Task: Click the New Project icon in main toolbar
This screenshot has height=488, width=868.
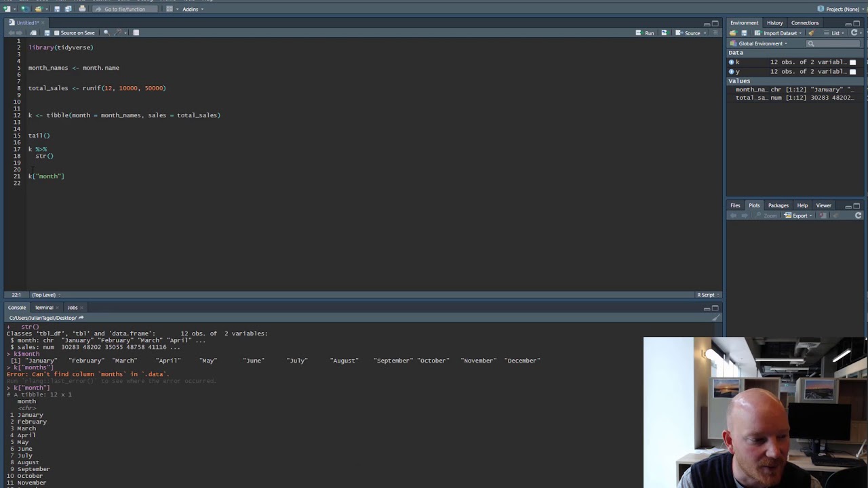Action: click(24, 9)
